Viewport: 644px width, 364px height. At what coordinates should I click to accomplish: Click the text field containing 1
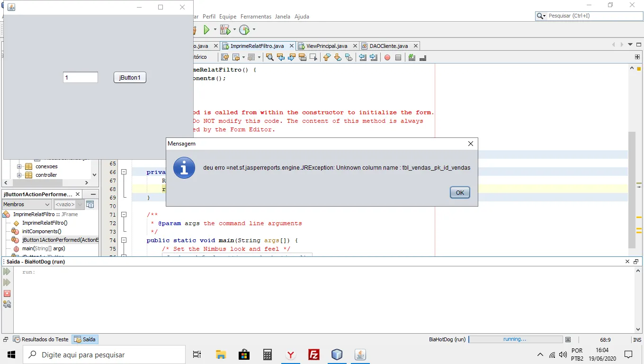coord(80,77)
